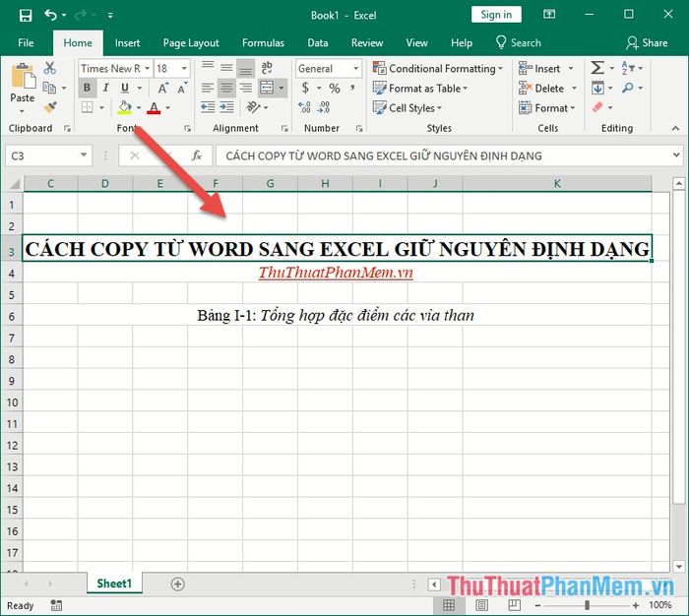Increase font size with large A icon

tap(163, 89)
